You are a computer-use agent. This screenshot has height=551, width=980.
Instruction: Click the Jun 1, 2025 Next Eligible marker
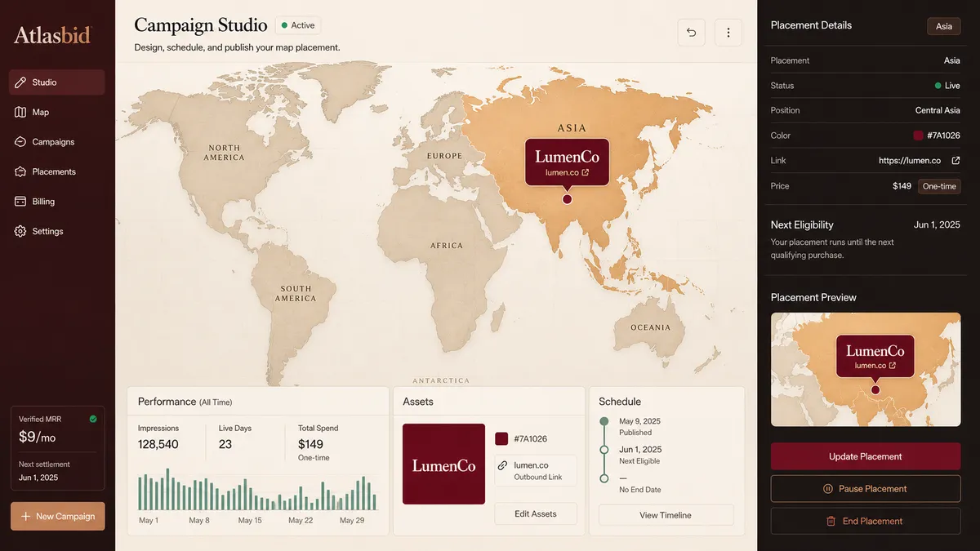coord(604,450)
